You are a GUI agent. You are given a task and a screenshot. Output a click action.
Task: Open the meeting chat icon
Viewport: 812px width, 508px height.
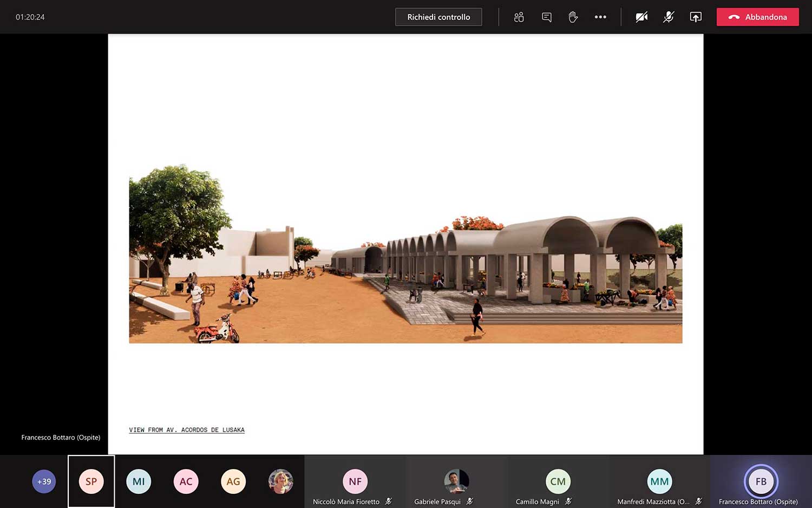(x=546, y=17)
